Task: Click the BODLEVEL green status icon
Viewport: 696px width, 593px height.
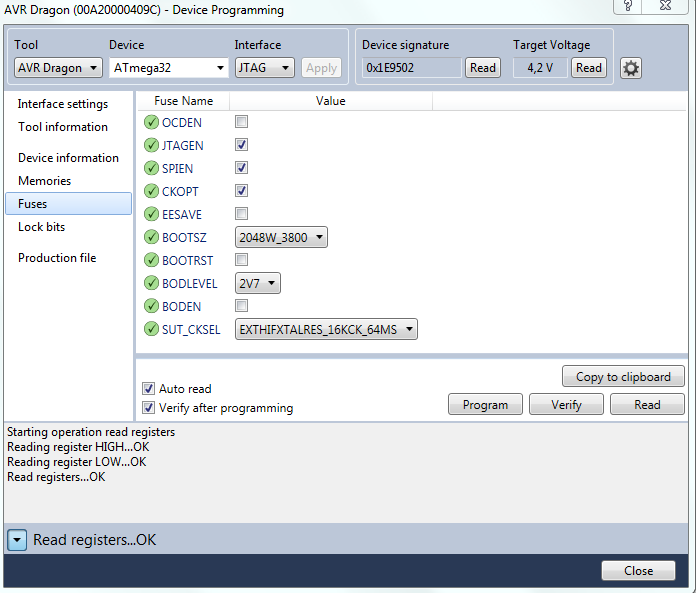Action: pyautogui.click(x=151, y=283)
